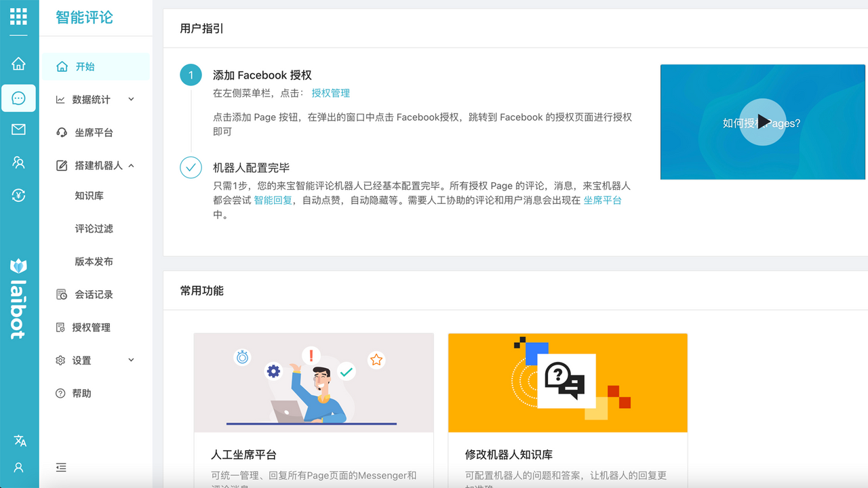Click the laibot logo
The height and width of the screenshot is (488, 868).
(18, 298)
